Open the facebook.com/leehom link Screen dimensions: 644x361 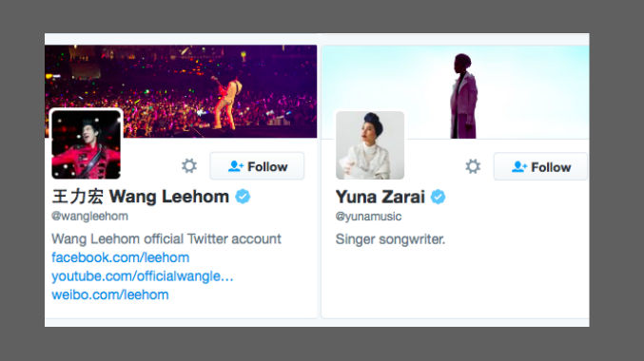(121, 257)
